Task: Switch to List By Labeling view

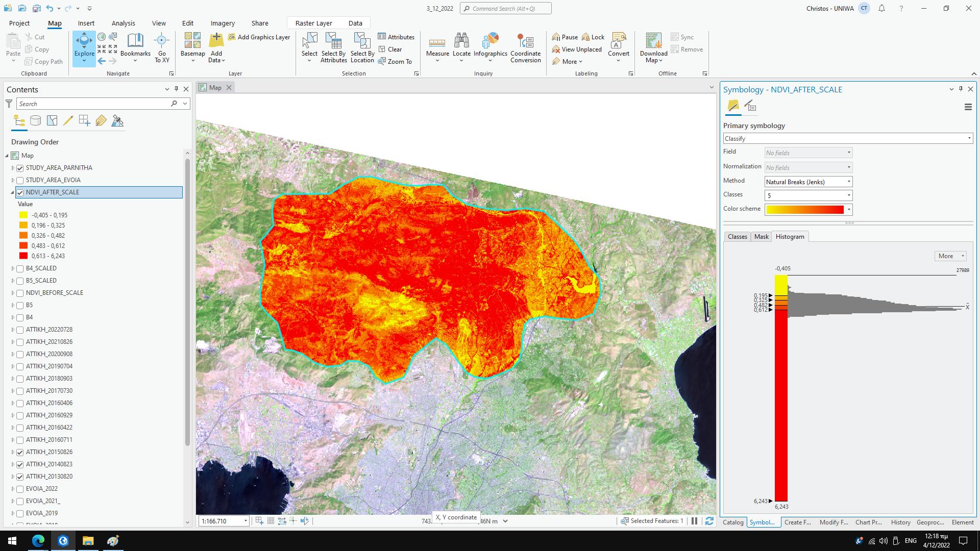Action: point(101,121)
